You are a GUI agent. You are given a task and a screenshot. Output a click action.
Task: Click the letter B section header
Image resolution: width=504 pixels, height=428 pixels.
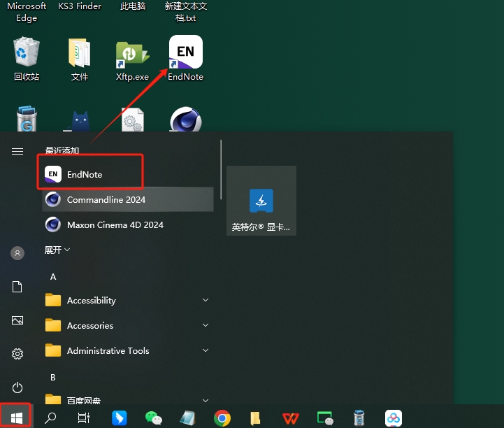53,377
